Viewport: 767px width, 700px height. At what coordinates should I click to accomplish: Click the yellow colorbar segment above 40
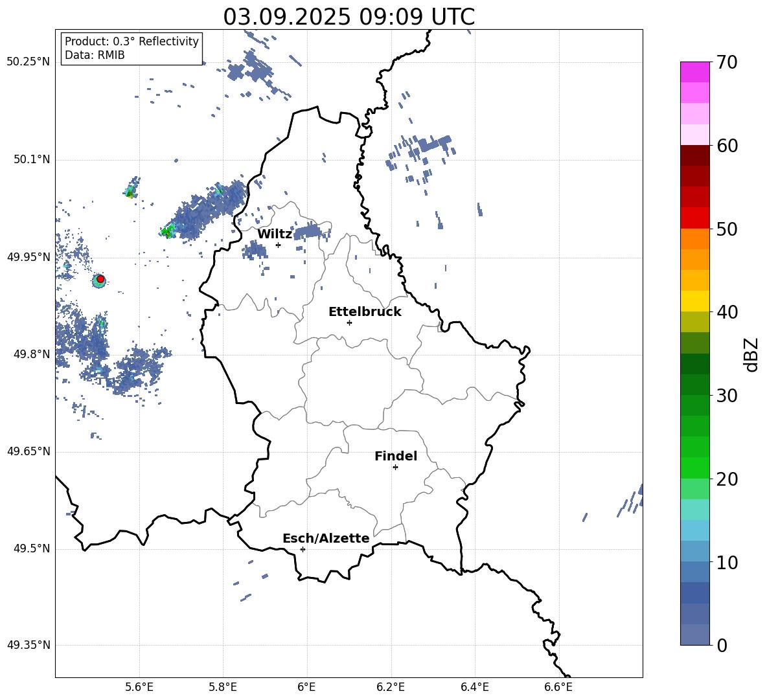pos(694,301)
